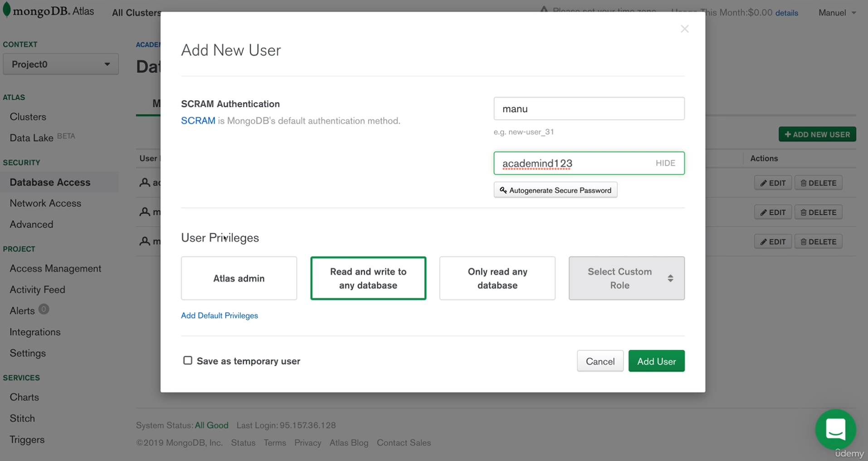The image size is (868, 461).
Task: Click the Actions column header
Action: 764,158
